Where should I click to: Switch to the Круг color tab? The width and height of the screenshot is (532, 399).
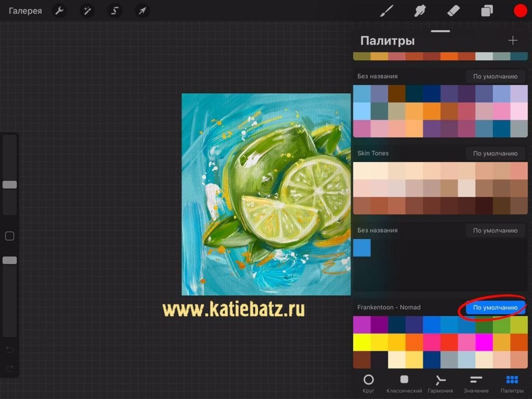(368, 383)
